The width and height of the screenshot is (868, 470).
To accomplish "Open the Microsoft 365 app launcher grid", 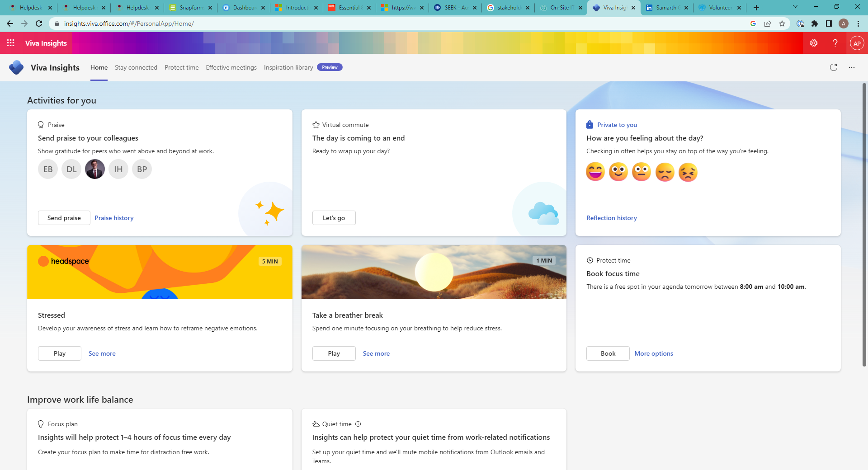I will tap(11, 43).
